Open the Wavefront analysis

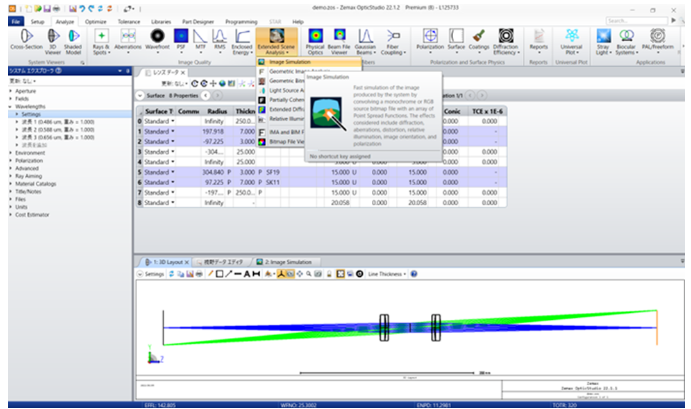click(157, 40)
